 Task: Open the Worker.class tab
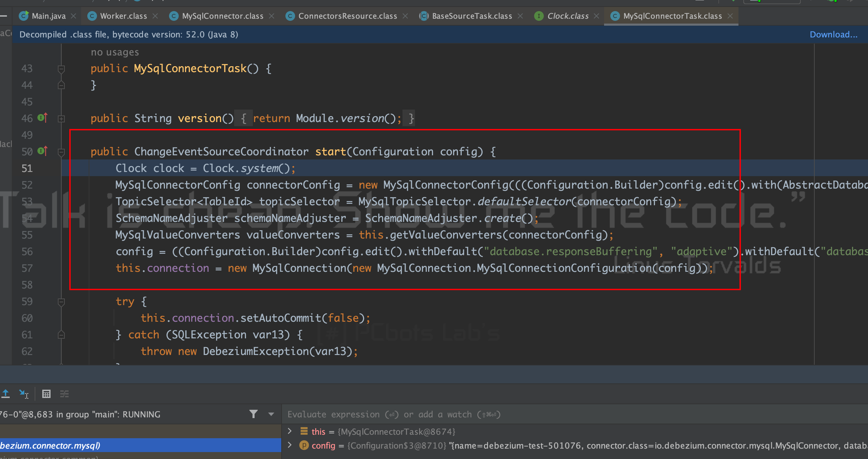coord(123,16)
